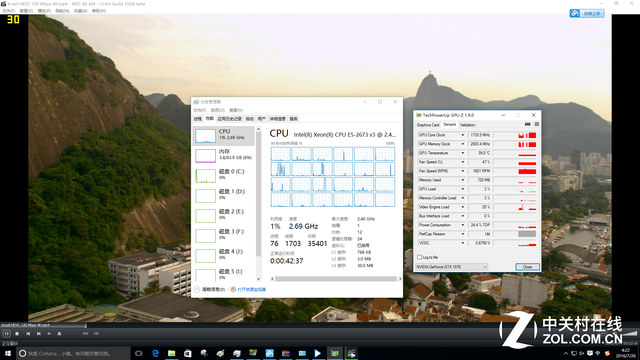The height and width of the screenshot is (360, 640).
Task: Open the GPU Temperature sensor dropdown
Action: 462,153
